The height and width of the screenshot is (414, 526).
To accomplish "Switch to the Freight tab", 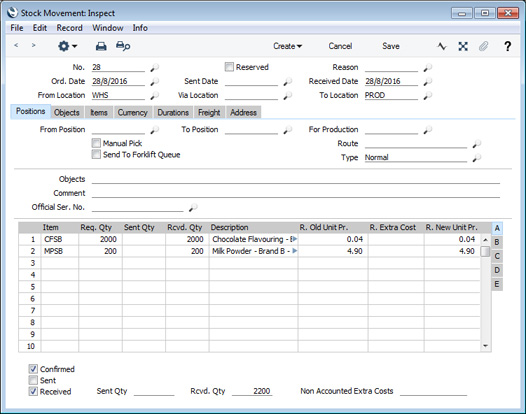I will pyautogui.click(x=209, y=112).
